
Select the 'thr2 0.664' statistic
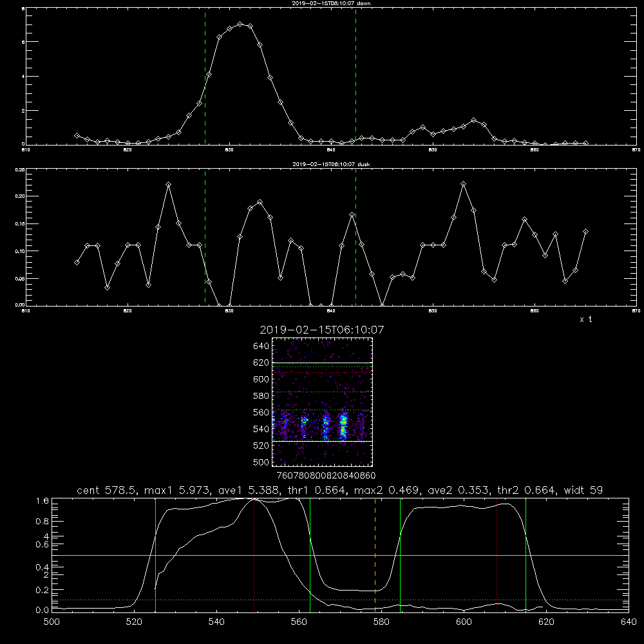527,490
